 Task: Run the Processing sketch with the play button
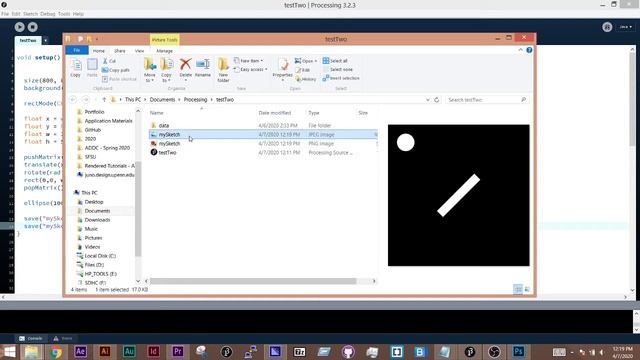pyautogui.click(x=19, y=27)
